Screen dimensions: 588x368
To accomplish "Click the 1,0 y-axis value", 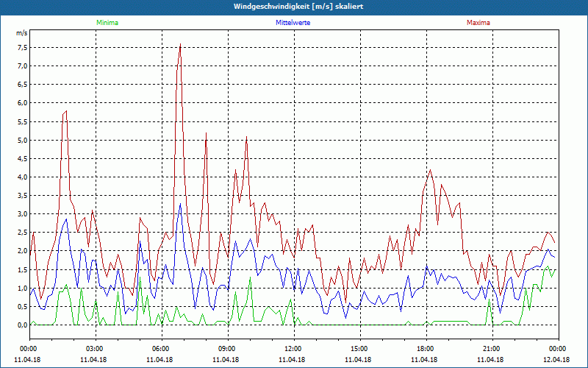I will 23,288.
